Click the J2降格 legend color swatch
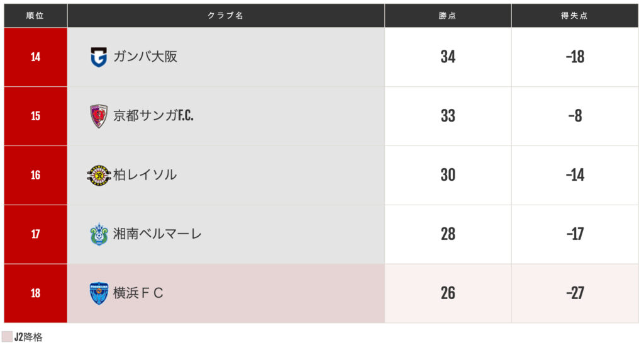This screenshot has width=644, height=347. click(8, 337)
